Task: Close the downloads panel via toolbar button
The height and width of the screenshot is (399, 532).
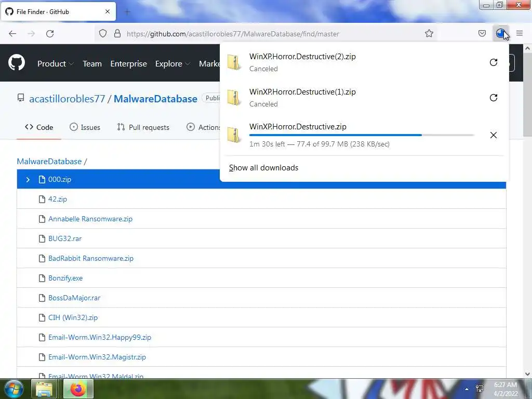Action: coord(501,33)
